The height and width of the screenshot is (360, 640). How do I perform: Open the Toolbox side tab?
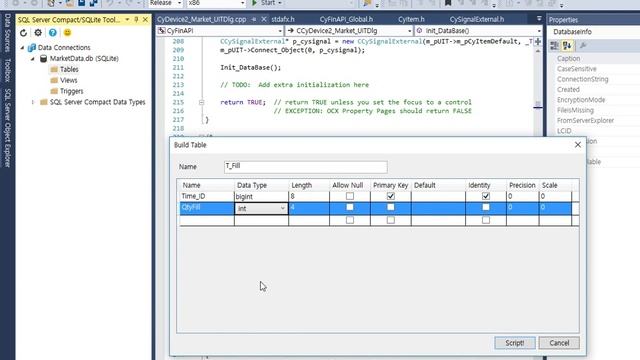tap(7, 70)
